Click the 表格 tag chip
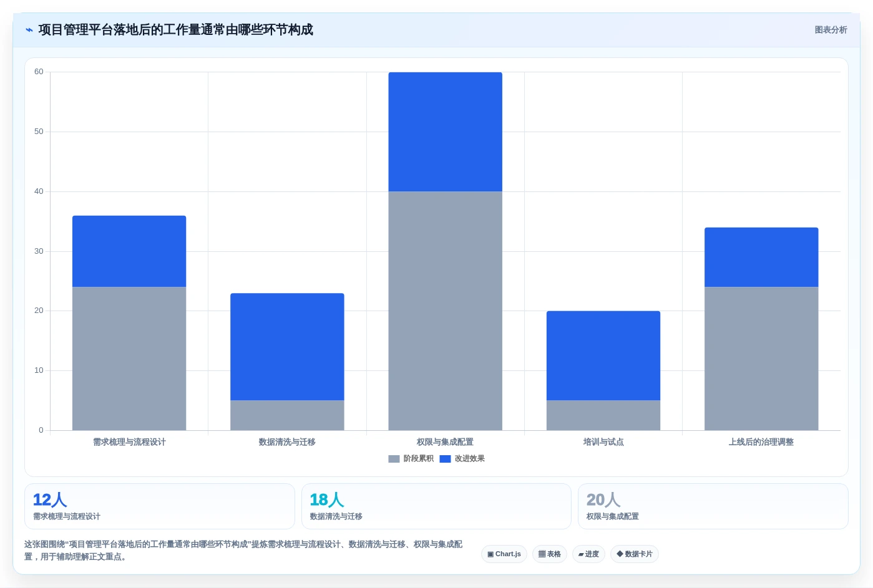 coord(550,554)
